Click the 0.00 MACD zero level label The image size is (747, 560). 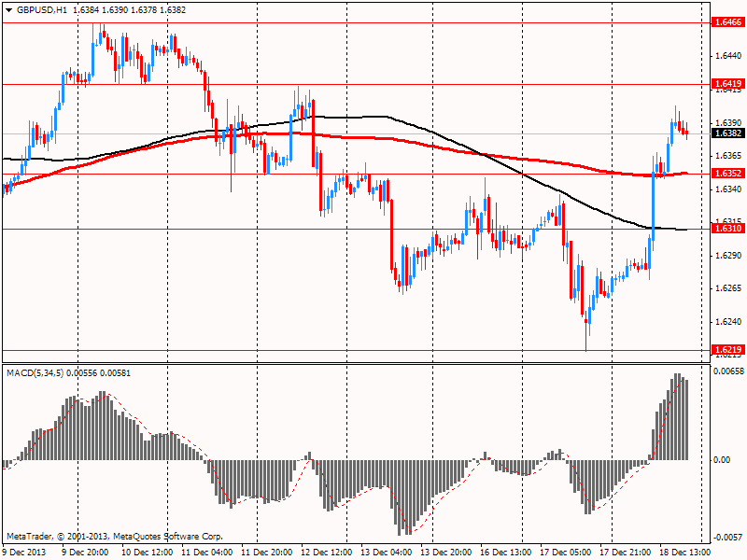pos(722,460)
